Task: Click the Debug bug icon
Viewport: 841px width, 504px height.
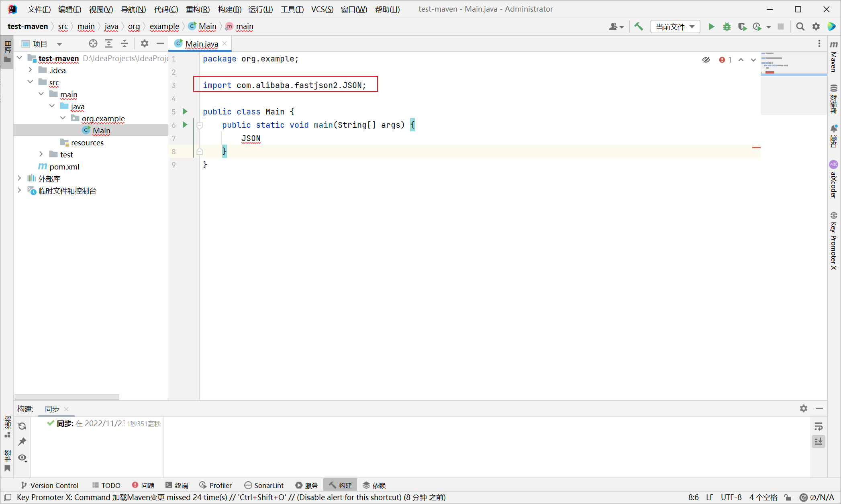Action: tap(727, 27)
